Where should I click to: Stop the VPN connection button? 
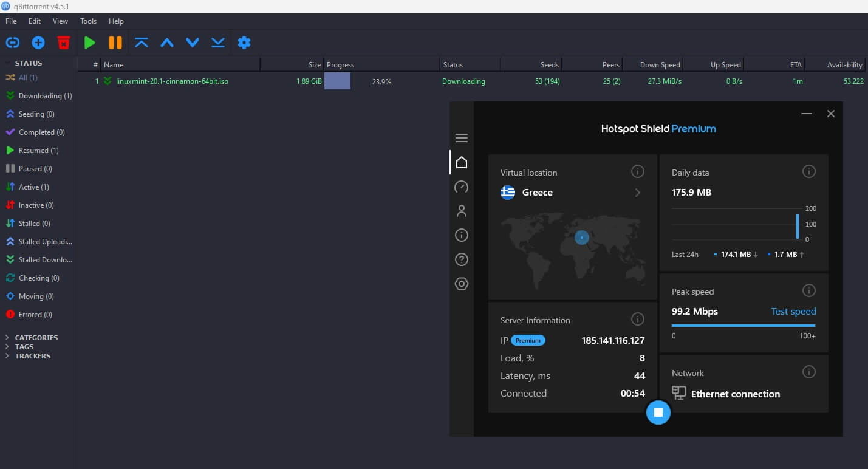[658, 413]
